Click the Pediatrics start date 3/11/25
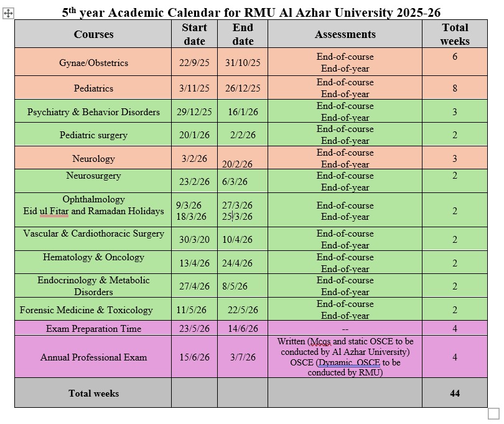The width and height of the screenshot is (504, 424). pos(194,88)
